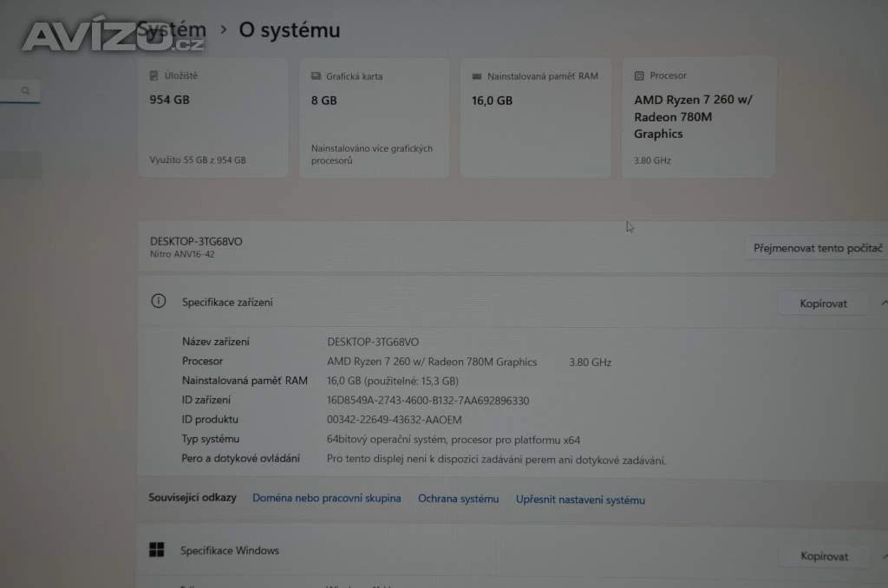Click the search magnifier icon in sidebar
The image size is (888, 588).
tap(26, 90)
